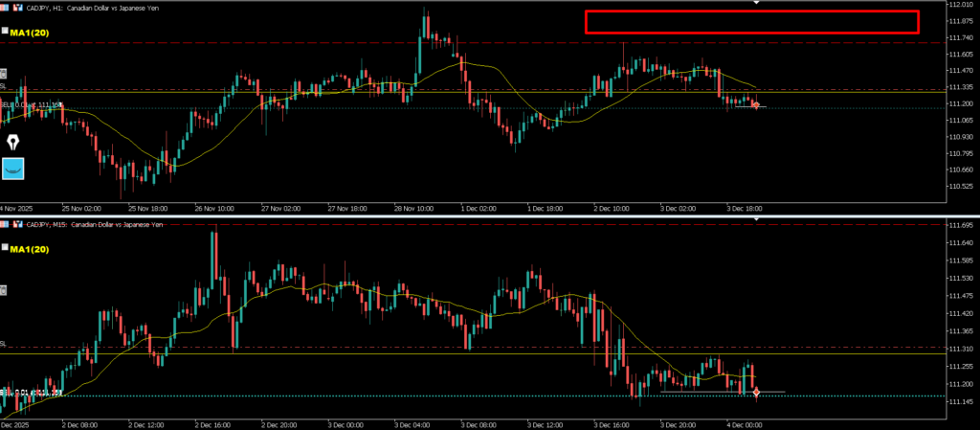980x430 pixels.
Task: Click the small gray button in H1 chart
Action: (4, 73)
